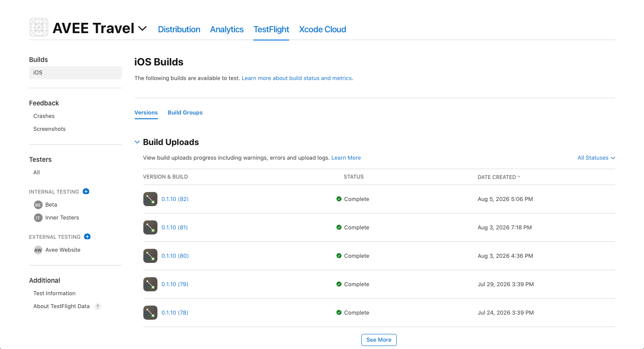
Task: Show All testers in sidebar
Action: pos(37,173)
